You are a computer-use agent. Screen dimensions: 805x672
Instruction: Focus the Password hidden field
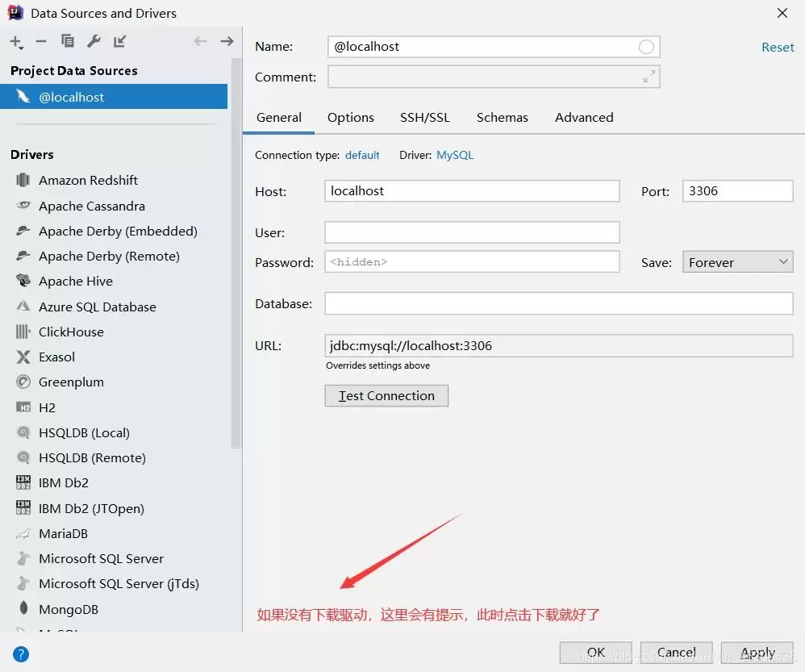(x=472, y=262)
